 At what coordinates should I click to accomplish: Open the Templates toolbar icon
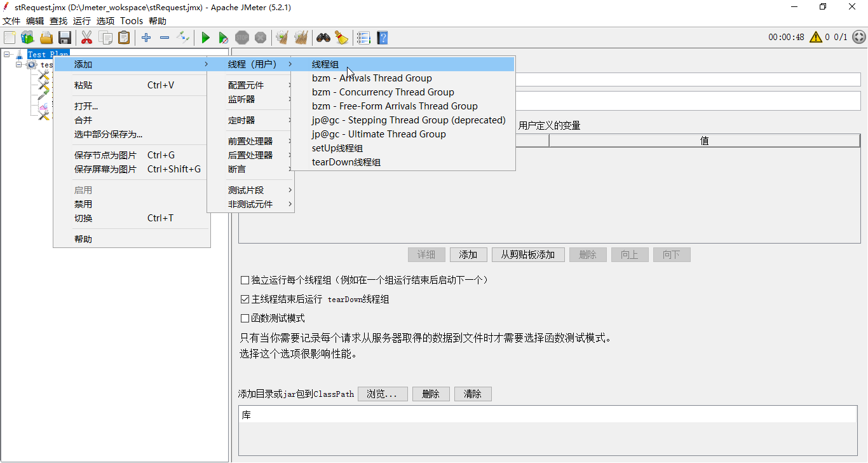coord(27,38)
